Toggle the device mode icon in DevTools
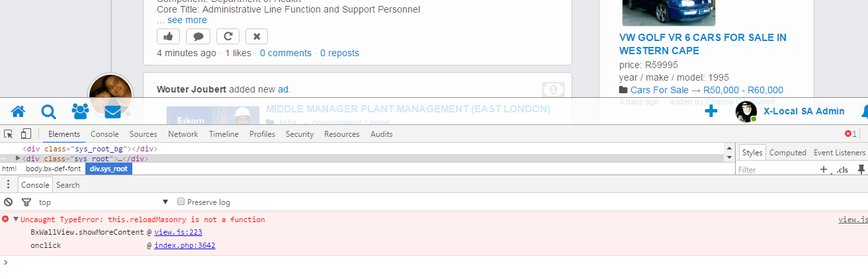This screenshot has height=279, width=868. pos(26,134)
